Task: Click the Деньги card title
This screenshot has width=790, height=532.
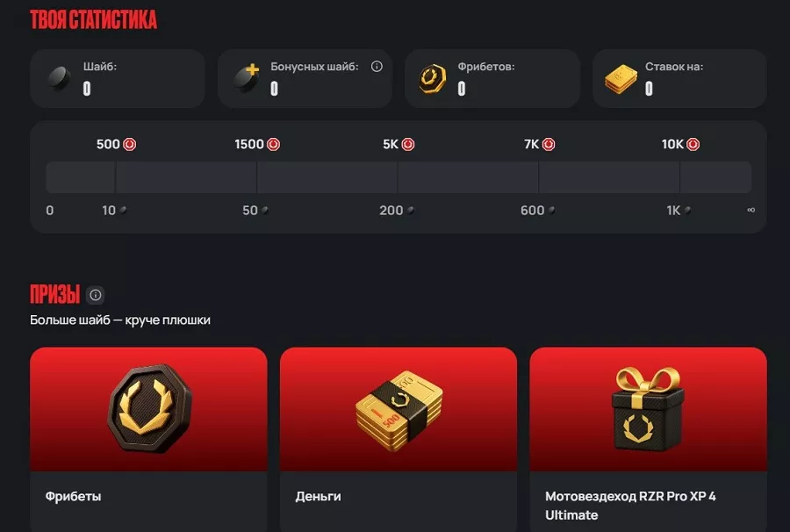Action: click(318, 496)
